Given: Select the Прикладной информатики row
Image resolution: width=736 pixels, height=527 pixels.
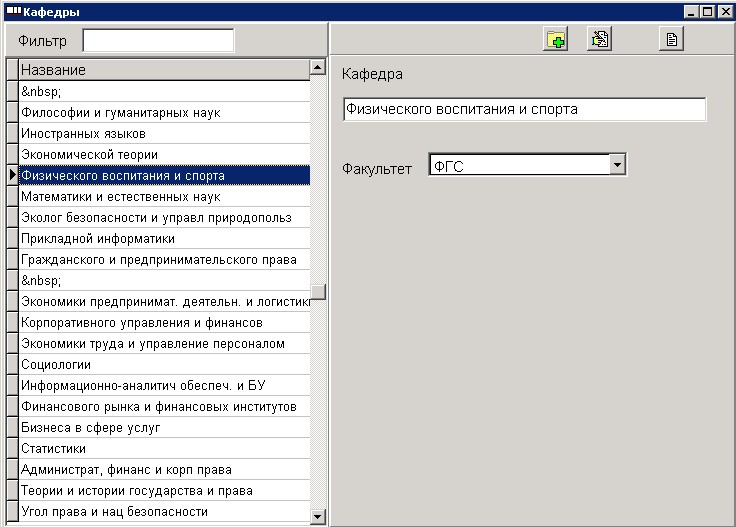Looking at the screenshot, I should pyautogui.click(x=164, y=238).
